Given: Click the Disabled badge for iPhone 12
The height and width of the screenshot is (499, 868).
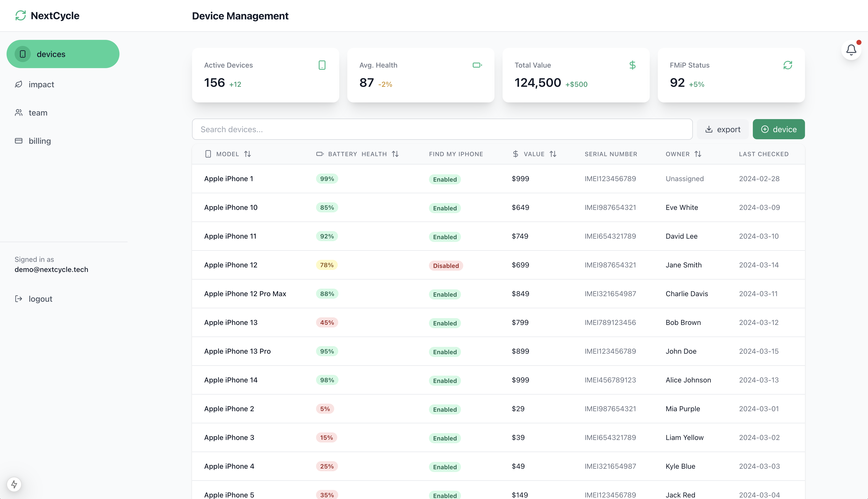Looking at the screenshot, I should coord(446,266).
